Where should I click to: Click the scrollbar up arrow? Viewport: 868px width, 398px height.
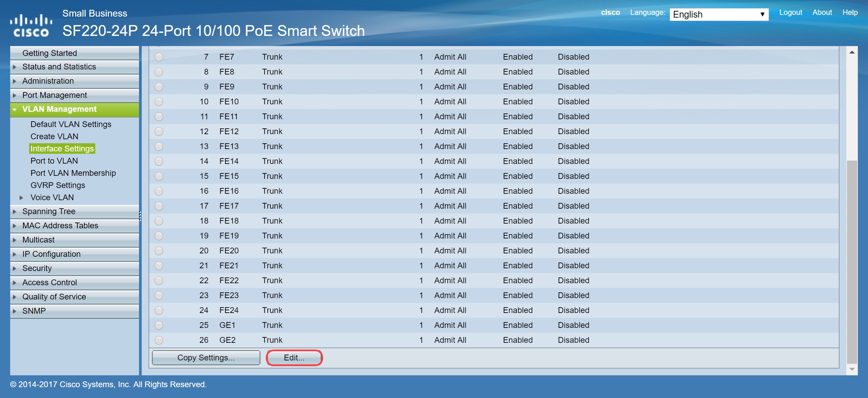click(x=852, y=53)
